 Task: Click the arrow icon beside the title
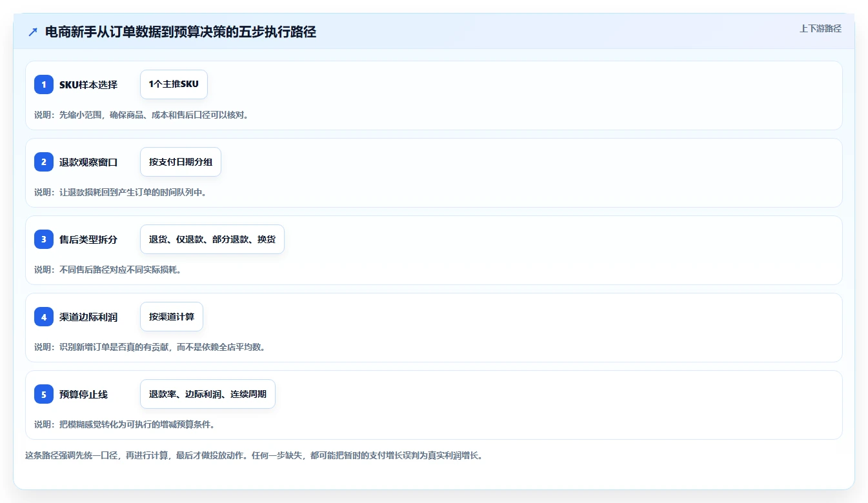(x=33, y=32)
